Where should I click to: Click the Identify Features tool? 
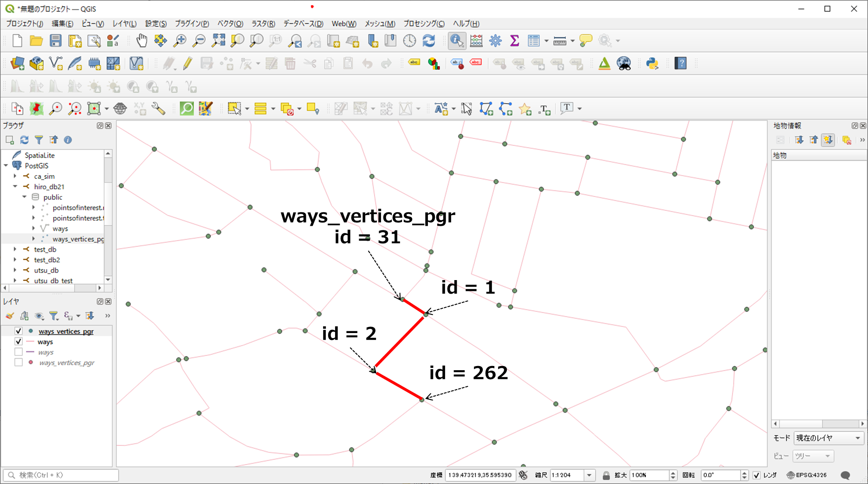pos(457,41)
